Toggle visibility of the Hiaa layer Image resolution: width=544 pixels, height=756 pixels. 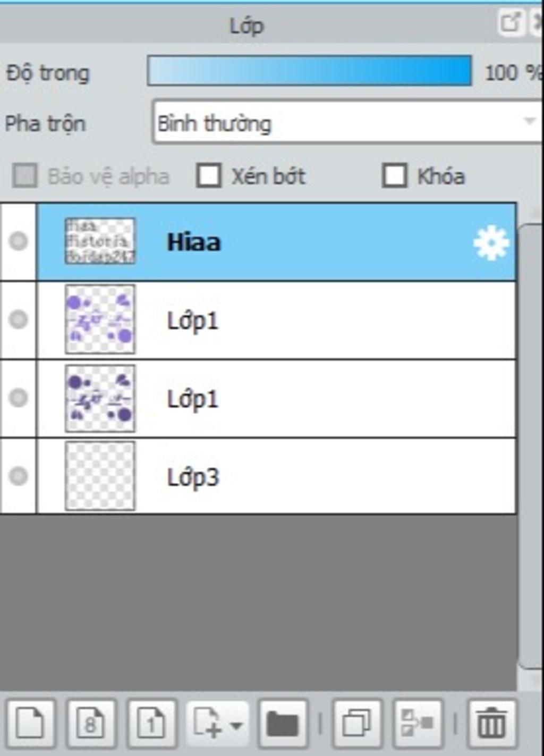18,241
